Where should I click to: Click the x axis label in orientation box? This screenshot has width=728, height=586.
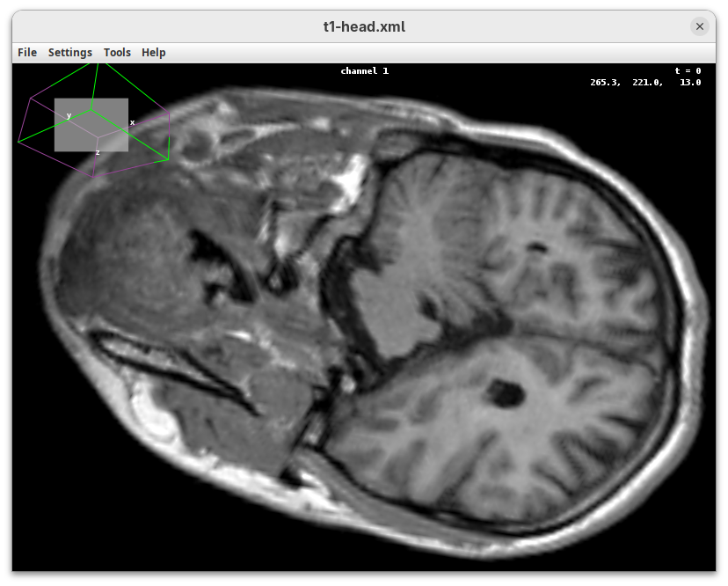133,122
